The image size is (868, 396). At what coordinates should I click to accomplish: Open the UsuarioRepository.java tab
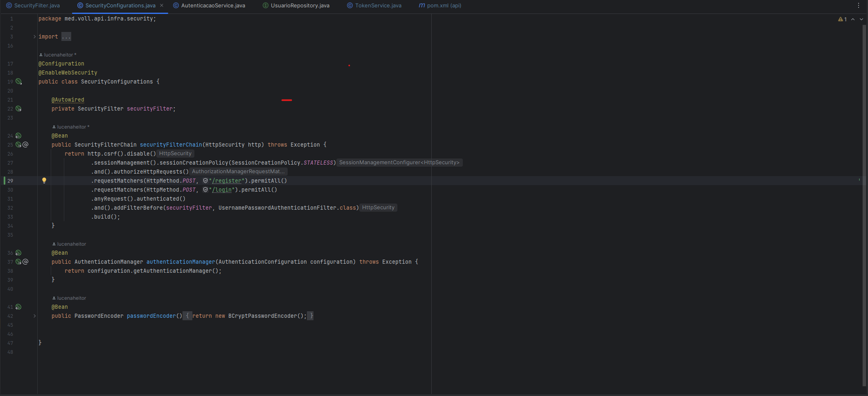coord(296,6)
